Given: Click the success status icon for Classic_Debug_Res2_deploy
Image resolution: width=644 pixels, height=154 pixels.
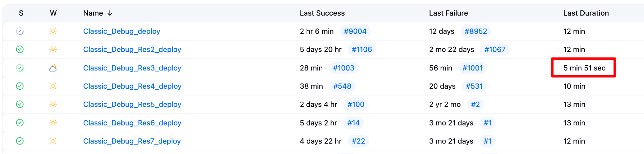Looking at the screenshot, I should coord(20,49).
